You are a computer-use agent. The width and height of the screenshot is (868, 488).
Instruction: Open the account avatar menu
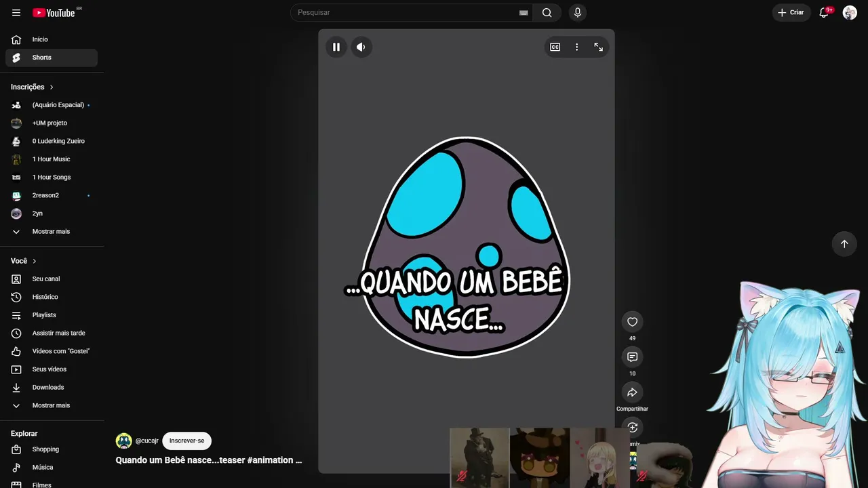pyautogui.click(x=850, y=12)
